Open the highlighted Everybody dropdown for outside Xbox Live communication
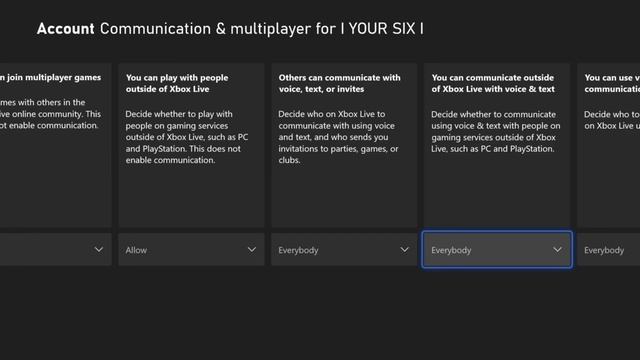Image resolution: width=640 pixels, height=360 pixels. [x=497, y=249]
